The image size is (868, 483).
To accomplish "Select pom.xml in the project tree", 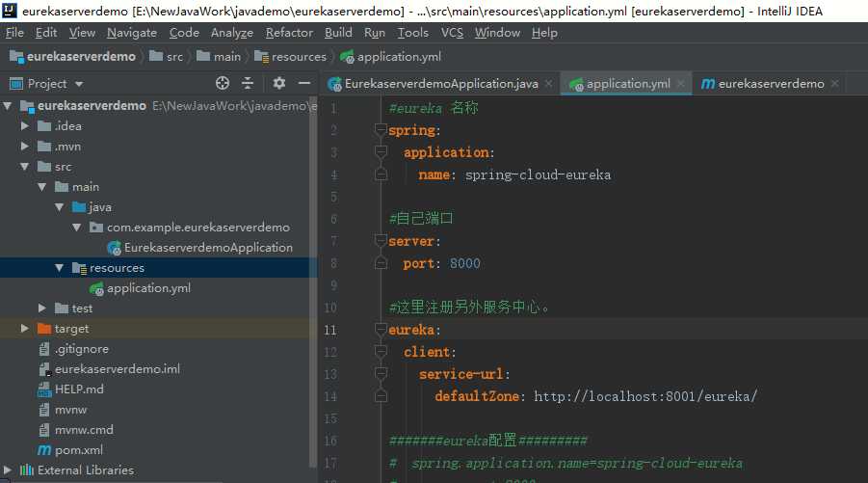I will (79, 450).
